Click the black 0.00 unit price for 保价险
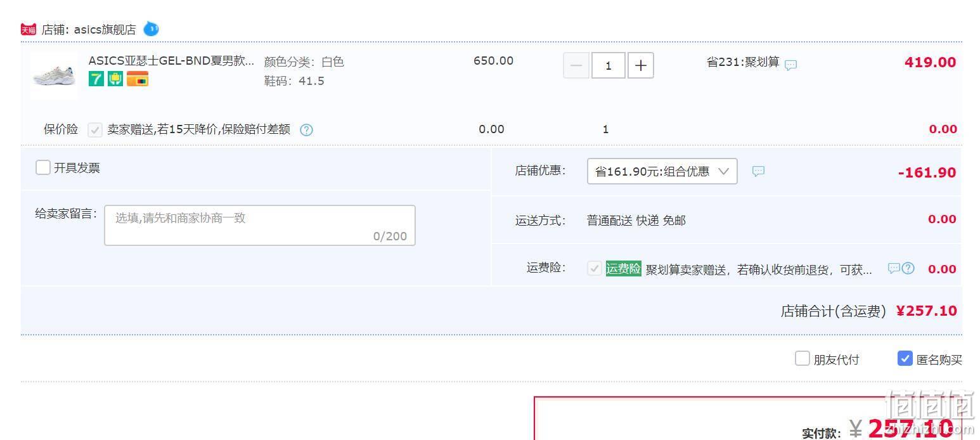Viewport: 980px width, 440px height. [491, 129]
